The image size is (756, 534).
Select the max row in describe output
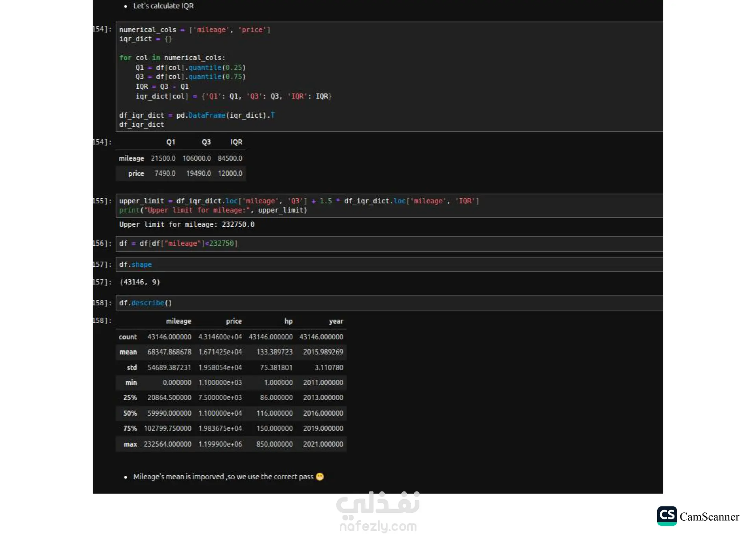130,444
